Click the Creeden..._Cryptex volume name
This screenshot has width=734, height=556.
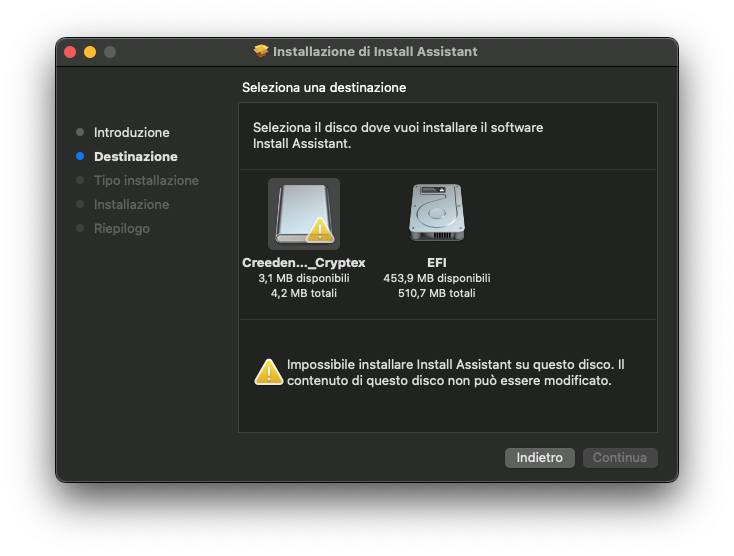click(x=304, y=263)
